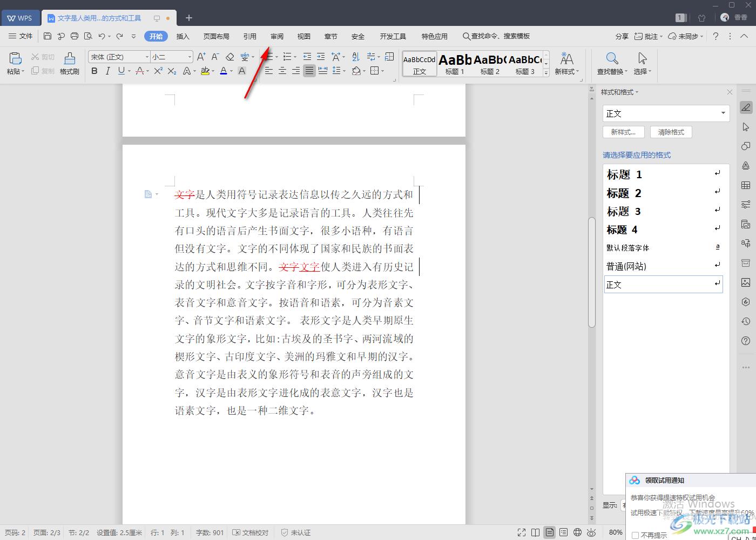
Task: Toggle strikethrough formatting
Action: coord(140,71)
